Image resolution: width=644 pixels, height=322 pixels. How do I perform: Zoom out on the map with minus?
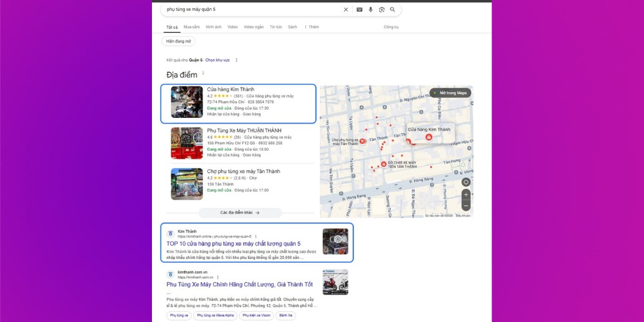coord(466,206)
